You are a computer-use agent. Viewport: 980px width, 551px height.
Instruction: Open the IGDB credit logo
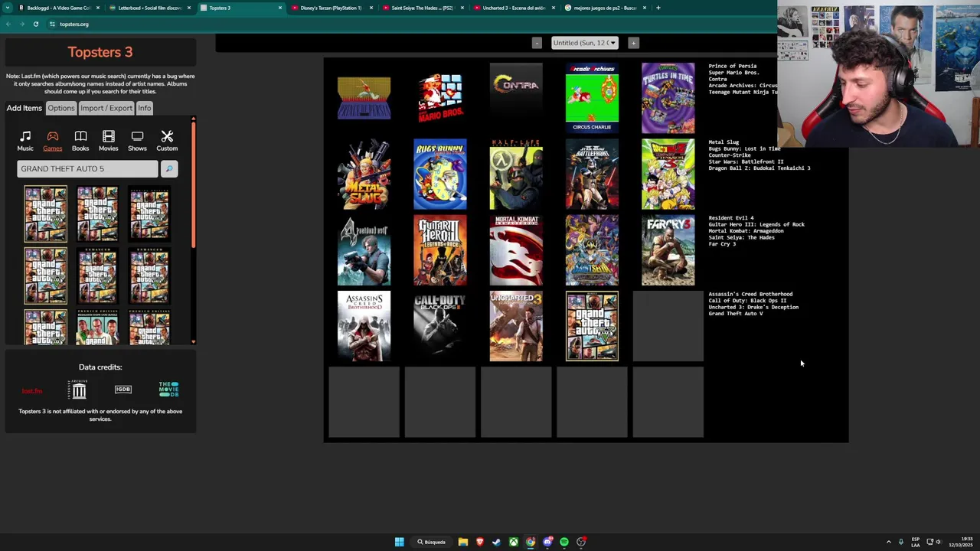click(x=123, y=390)
